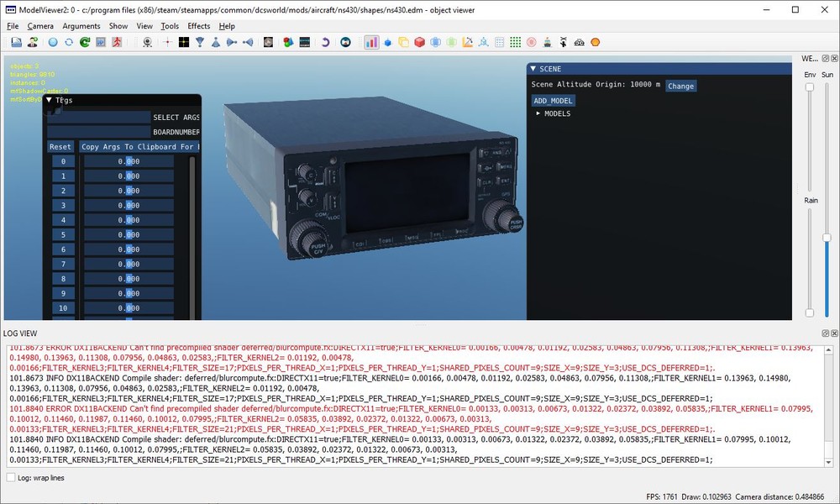This screenshot has width=840, height=504.
Task: Select the left-pointing blue cone view icon
Action: coord(248,42)
